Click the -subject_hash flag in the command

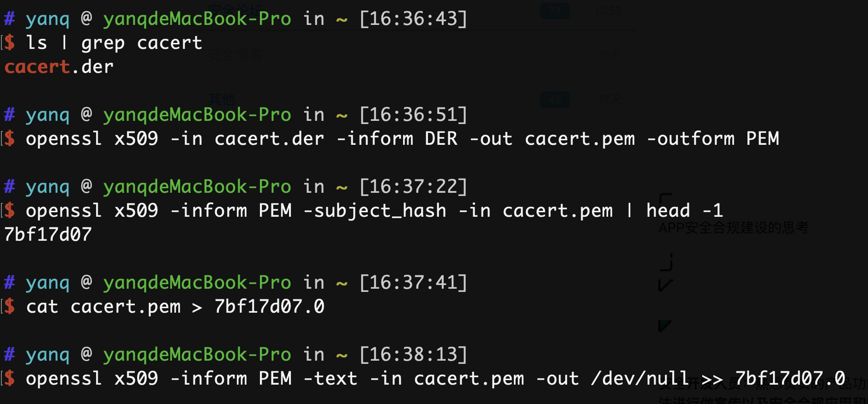click(375, 211)
